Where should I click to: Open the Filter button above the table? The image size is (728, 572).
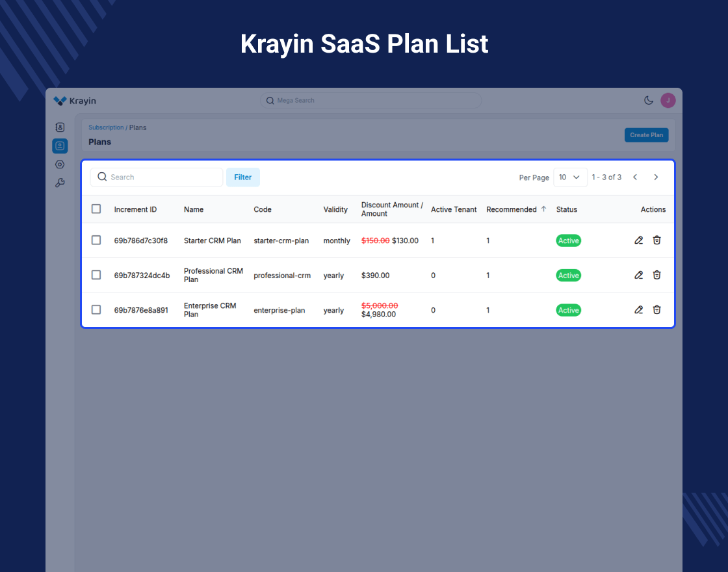(x=242, y=177)
